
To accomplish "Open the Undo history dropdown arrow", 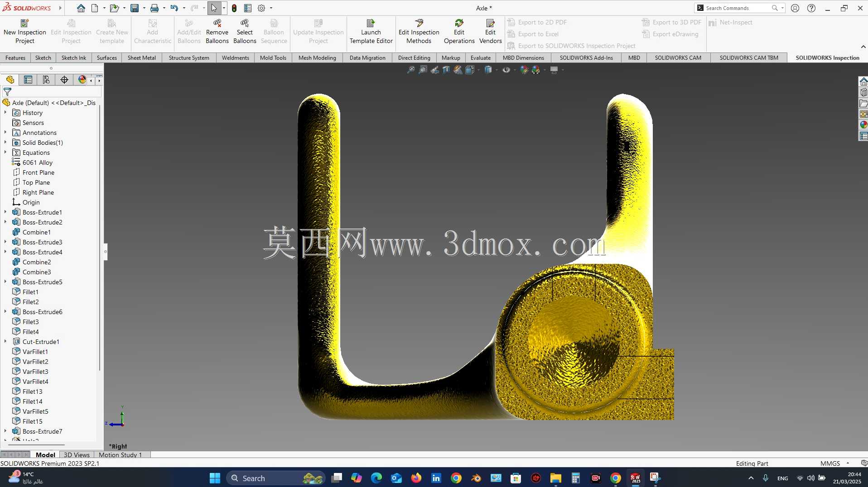I will 184,8.
